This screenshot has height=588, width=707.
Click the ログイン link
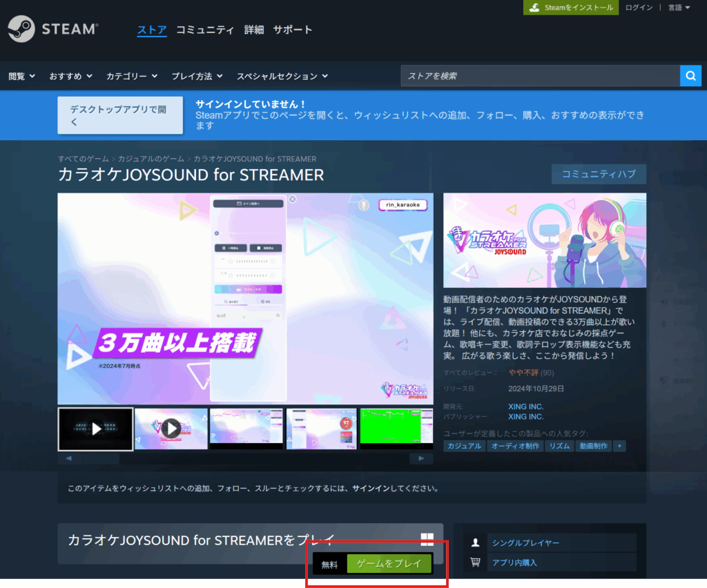(x=639, y=8)
